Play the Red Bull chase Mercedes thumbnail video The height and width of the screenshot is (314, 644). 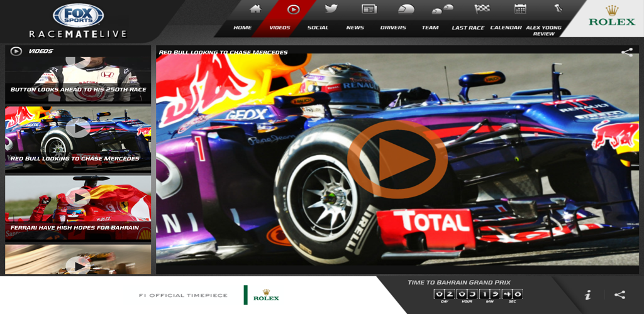pyautogui.click(x=78, y=128)
